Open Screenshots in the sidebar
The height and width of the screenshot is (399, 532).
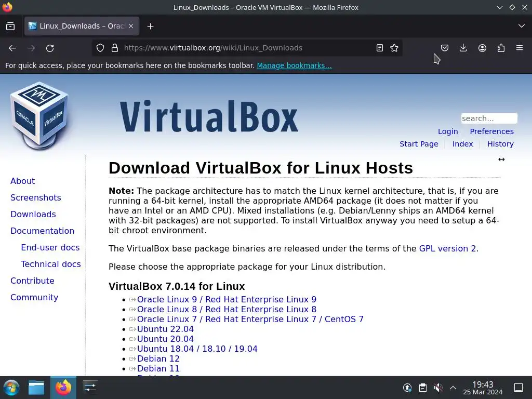(x=36, y=197)
